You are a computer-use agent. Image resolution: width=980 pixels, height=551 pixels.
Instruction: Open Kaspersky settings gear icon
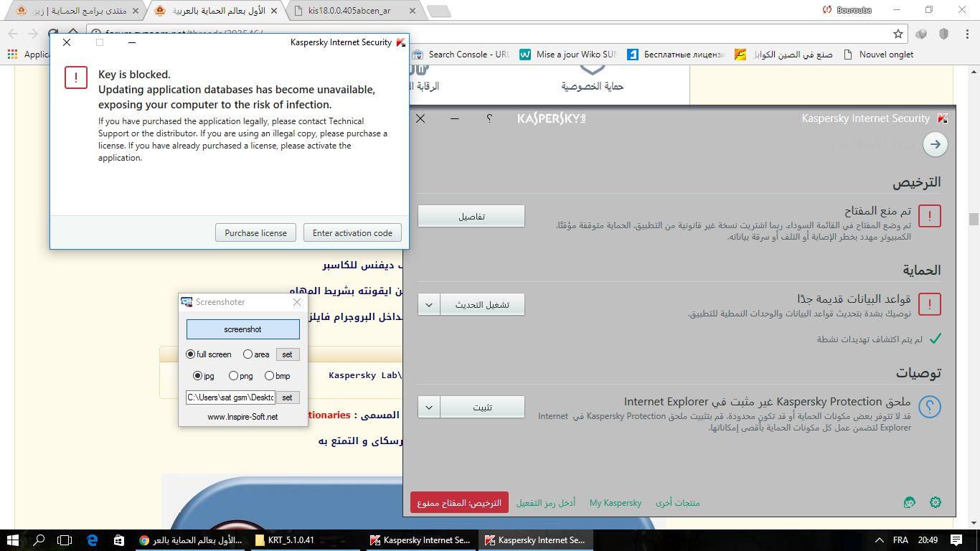click(936, 502)
